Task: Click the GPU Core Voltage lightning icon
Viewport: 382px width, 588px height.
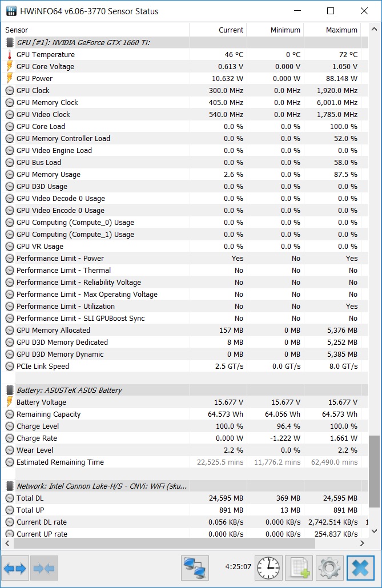Action: tap(10, 66)
